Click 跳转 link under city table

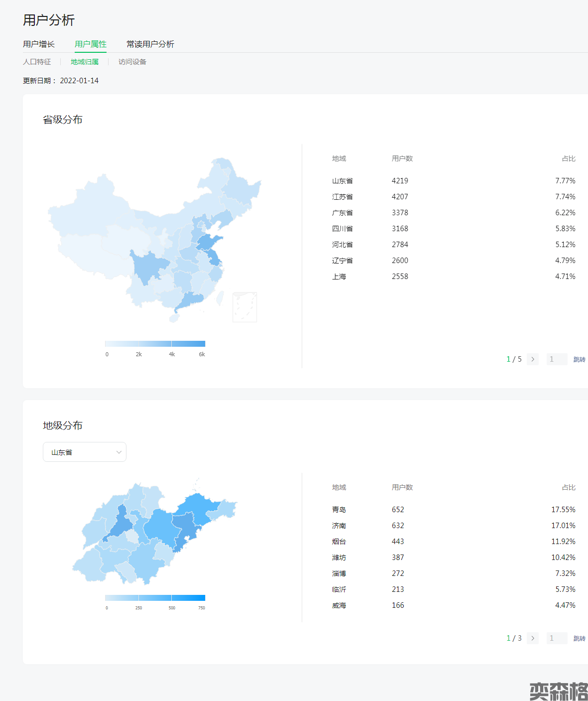[x=579, y=638]
